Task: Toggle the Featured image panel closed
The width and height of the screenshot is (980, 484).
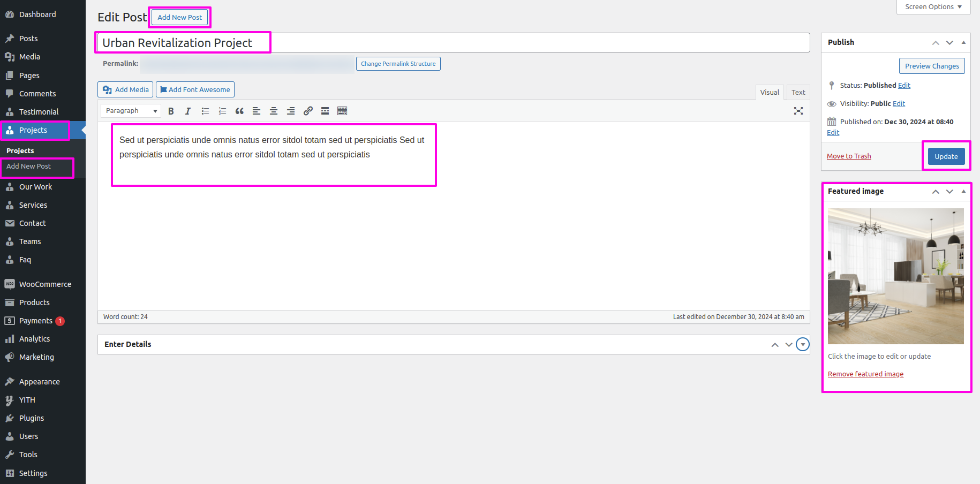Action: click(963, 191)
